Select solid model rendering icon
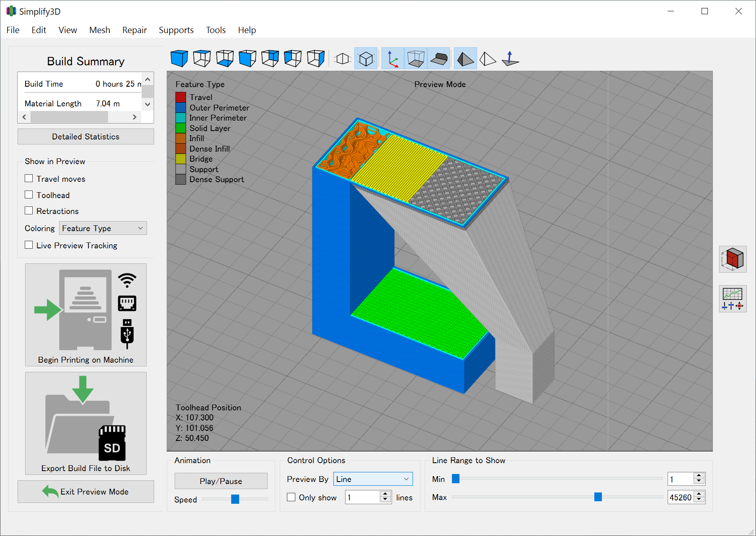Image resolution: width=756 pixels, height=536 pixels. 465,59
